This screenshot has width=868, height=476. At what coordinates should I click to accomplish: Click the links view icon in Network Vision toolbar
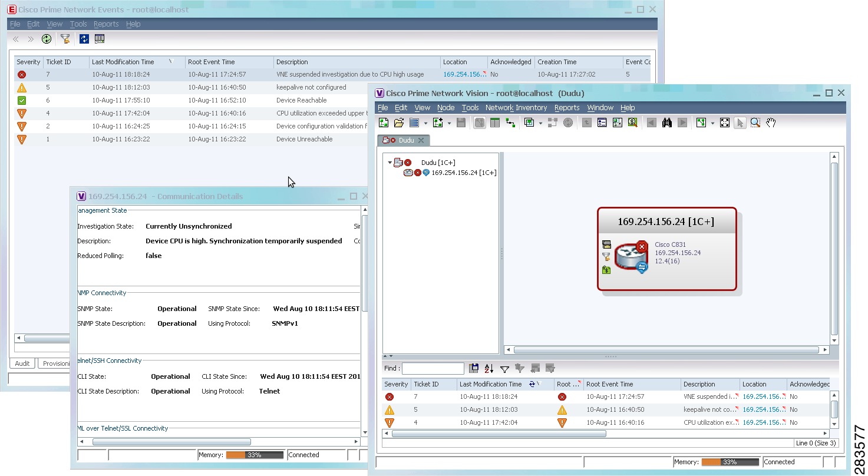(510, 123)
